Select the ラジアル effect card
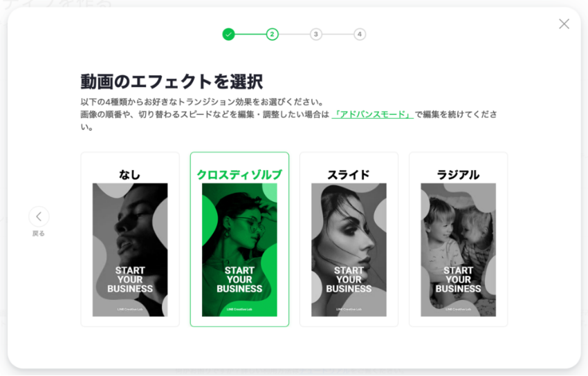Image resolution: width=588 pixels, height=376 pixels. click(458, 239)
